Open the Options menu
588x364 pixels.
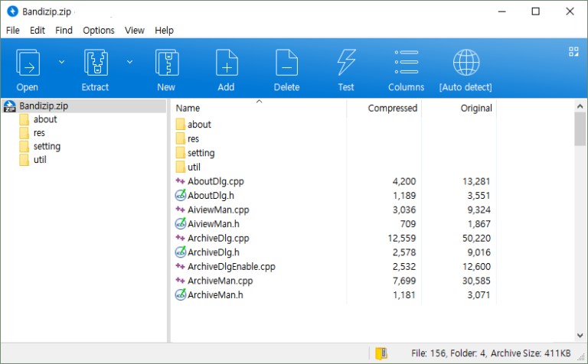pyautogui.click(x=99, y=31)
